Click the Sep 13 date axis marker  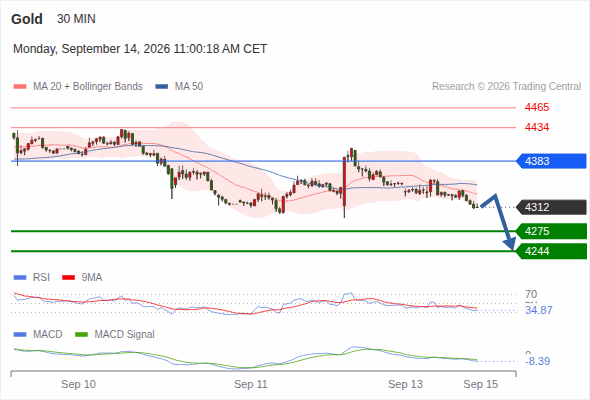[405, 384]
